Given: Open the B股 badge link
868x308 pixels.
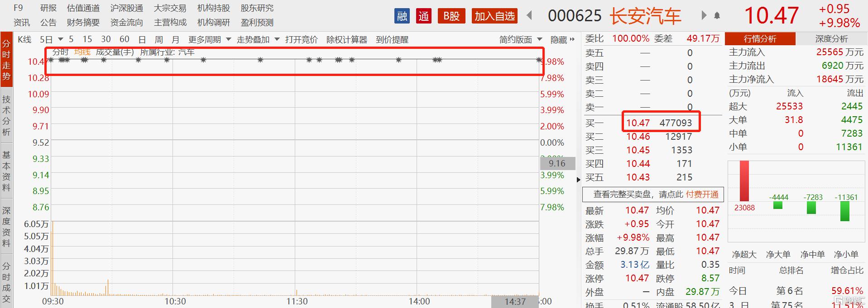Looking at the screenshot, I should click(x=451, y=16).
